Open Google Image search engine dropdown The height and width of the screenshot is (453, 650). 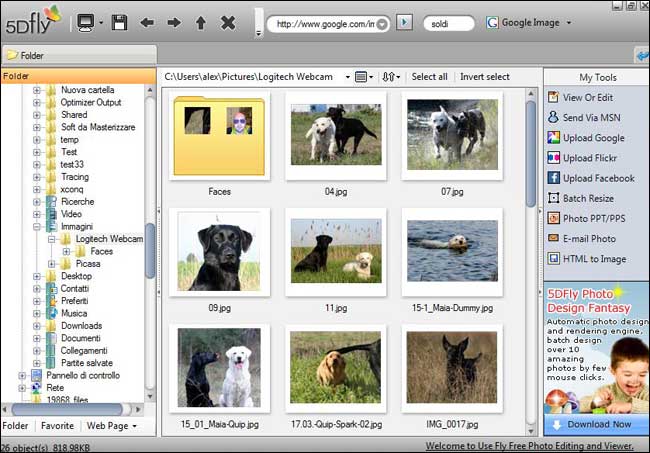coord(569,22)
